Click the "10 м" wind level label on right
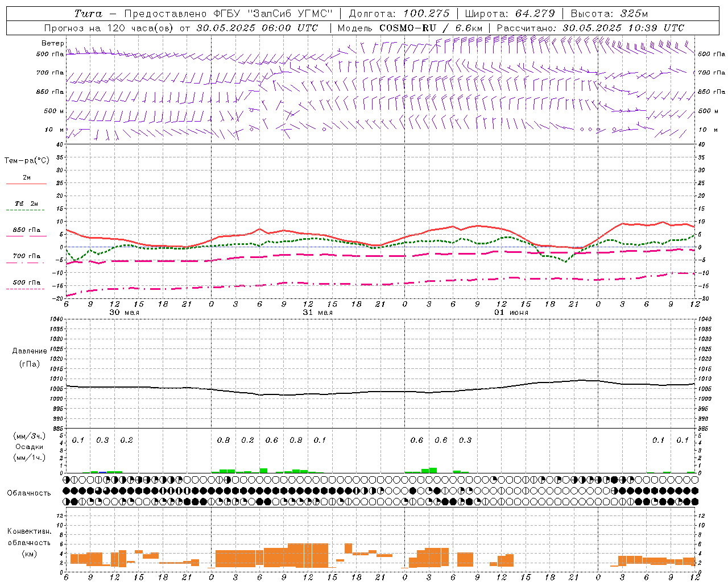Viewport: 728px width, 582px height. tap(708, 130)
